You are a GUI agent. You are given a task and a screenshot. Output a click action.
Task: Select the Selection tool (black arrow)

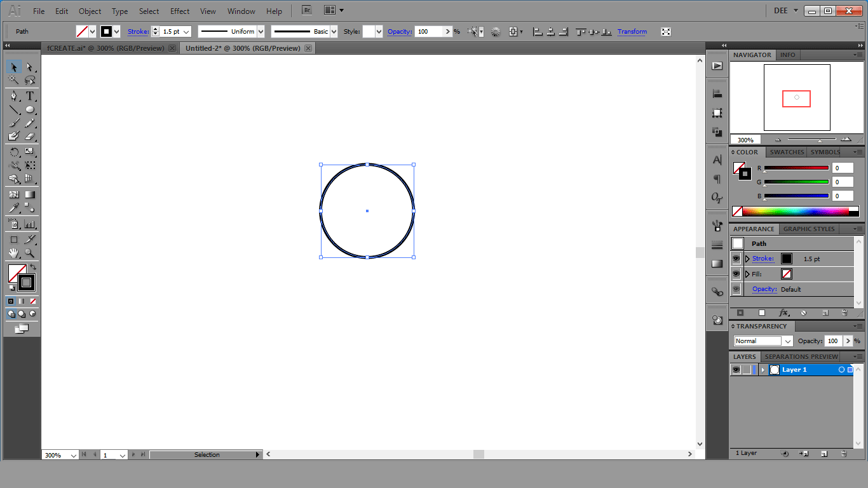pyautogui.click(x=14, y=67)
